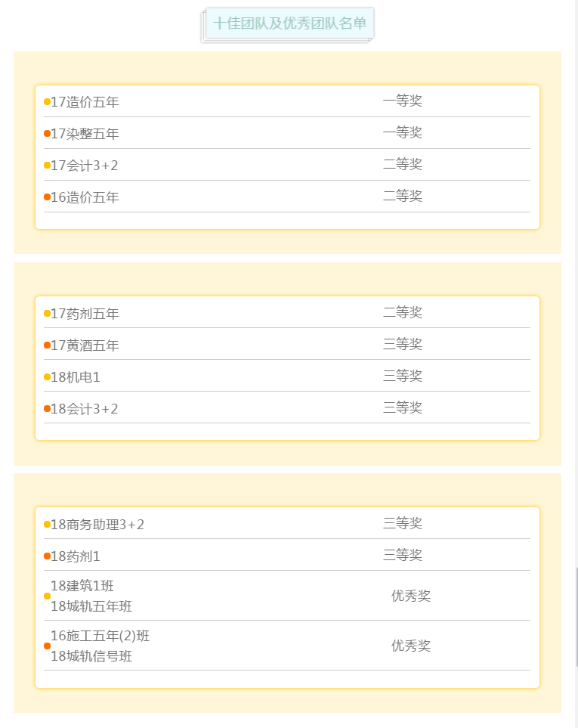Click the 十佳团队及优秀团队名单 title banner

pos(289,23)
